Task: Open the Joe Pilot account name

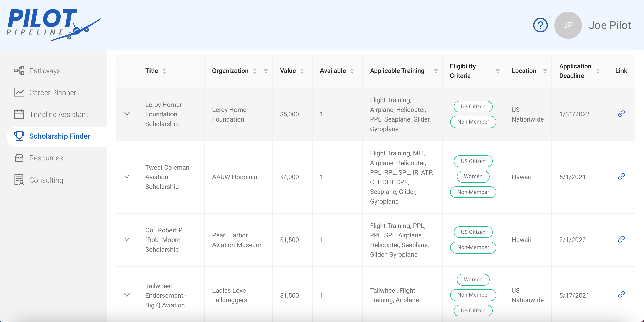Action: click(610, 25)
